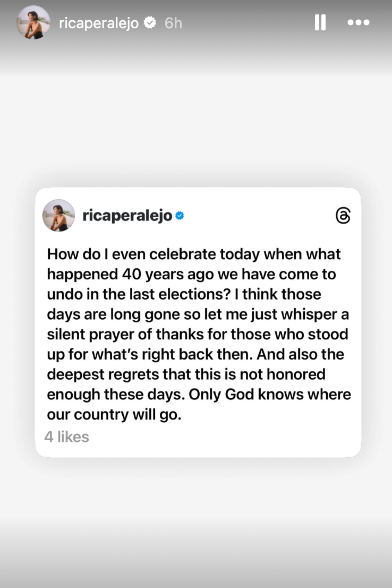This screenshot has width=392, height=588.
Task: Open the Threads logo icon on card
Action: point(343,215)
